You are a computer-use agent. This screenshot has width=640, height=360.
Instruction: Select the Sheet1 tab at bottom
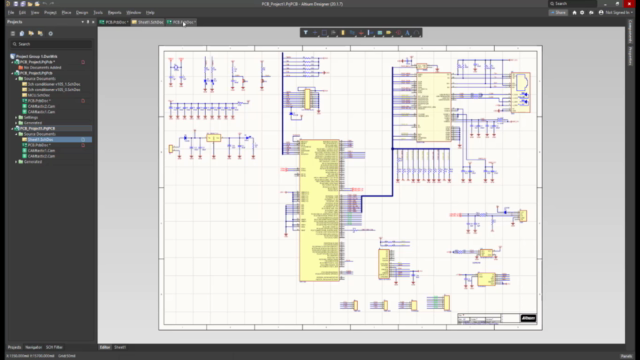120,347
